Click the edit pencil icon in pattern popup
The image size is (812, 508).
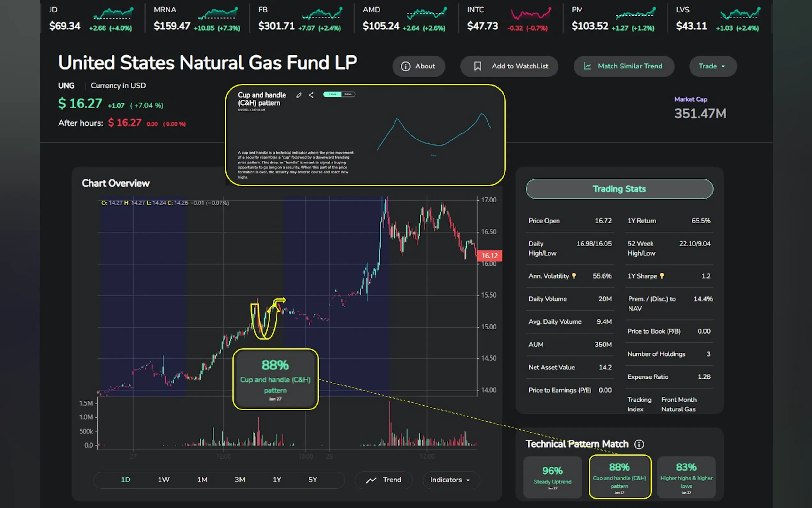click(x=299, y=95)
